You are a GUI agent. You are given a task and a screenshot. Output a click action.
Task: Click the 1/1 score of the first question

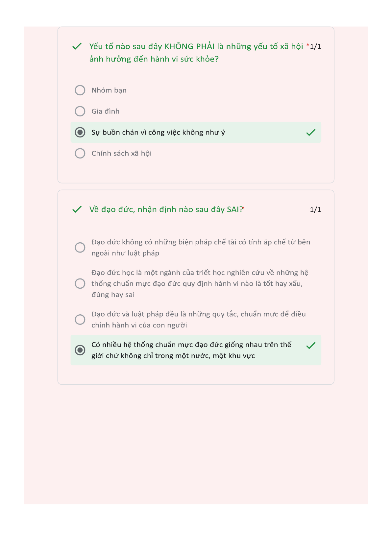(316, 47)
